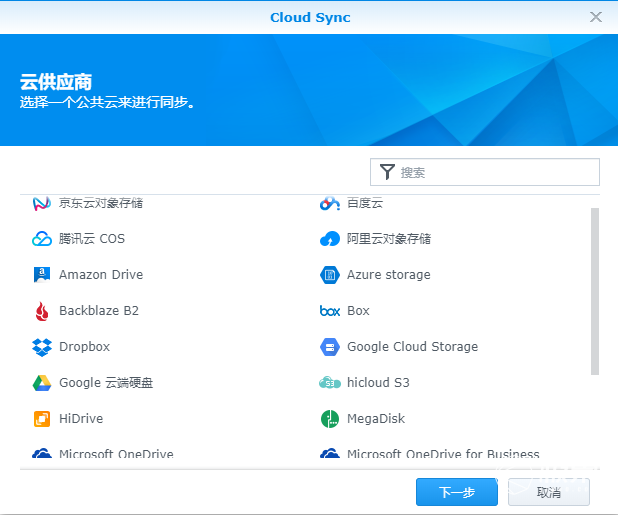Click the "Azure storage" label
This screenshot has width=618, height=515.
click(x=389, y=275)
